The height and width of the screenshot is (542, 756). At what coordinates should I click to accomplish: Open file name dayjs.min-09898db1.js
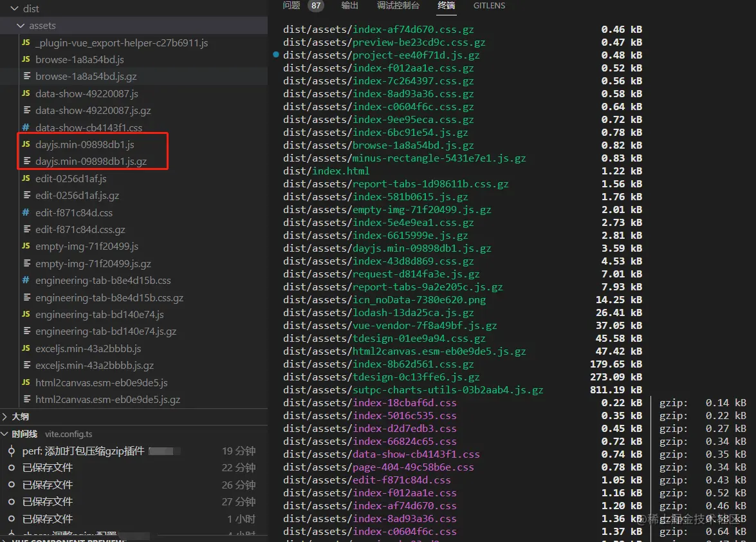85,145
